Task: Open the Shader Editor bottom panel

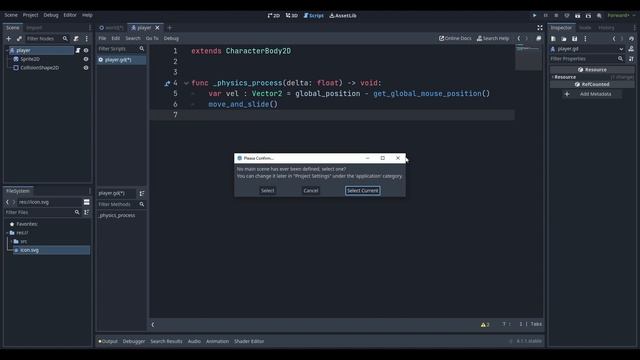Action: pyautogui.click(x=249, y=341)
